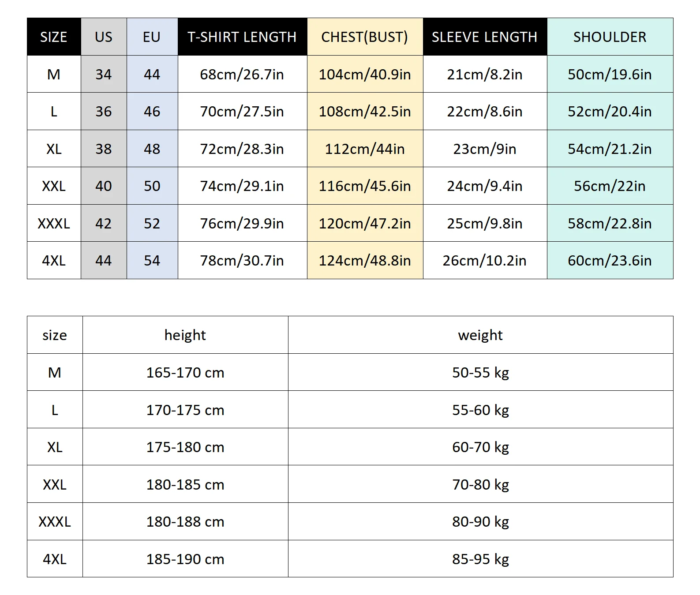Select the 26cm/10.2in sleeve length cell
Screen dimensions: 700x595
[x=484, y=261]
